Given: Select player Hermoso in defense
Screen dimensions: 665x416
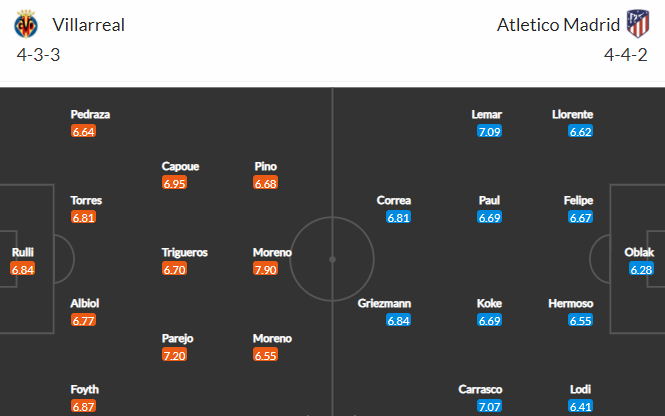Looking at the screenshot, I should (x=571, y=303).
